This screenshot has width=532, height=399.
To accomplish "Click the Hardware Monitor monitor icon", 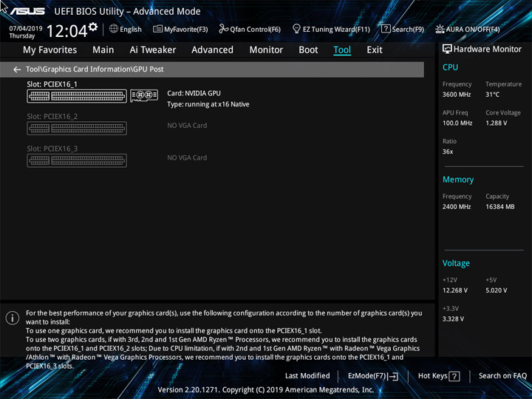I will tap(447, 50).
